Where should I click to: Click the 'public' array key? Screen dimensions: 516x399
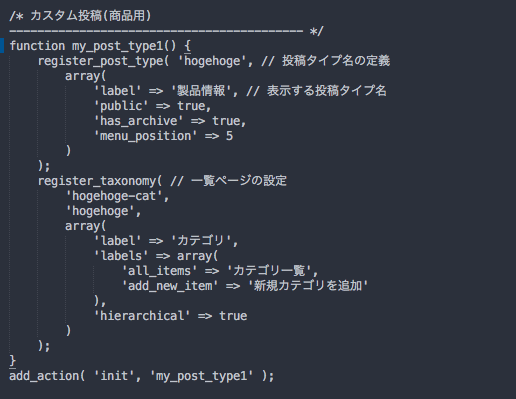(121, 106)
